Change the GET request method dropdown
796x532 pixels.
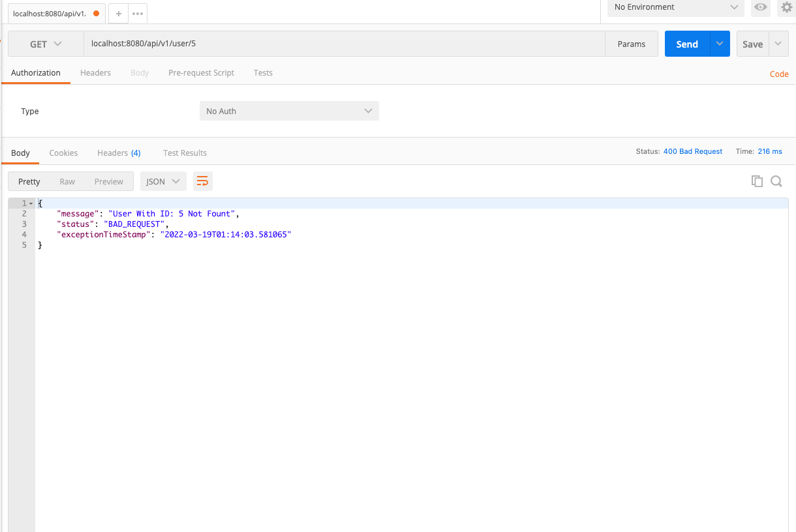click(x=46, y=44)
